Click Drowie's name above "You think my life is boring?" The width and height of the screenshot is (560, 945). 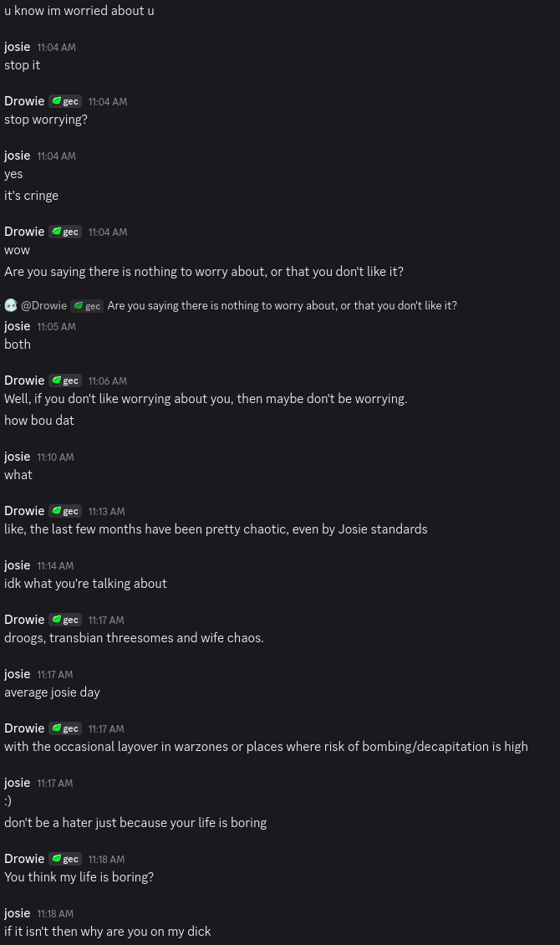pyautogui.click(x=24, y=859)
